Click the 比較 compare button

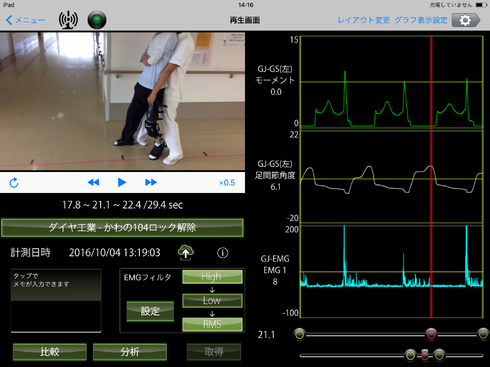(50, 352)
